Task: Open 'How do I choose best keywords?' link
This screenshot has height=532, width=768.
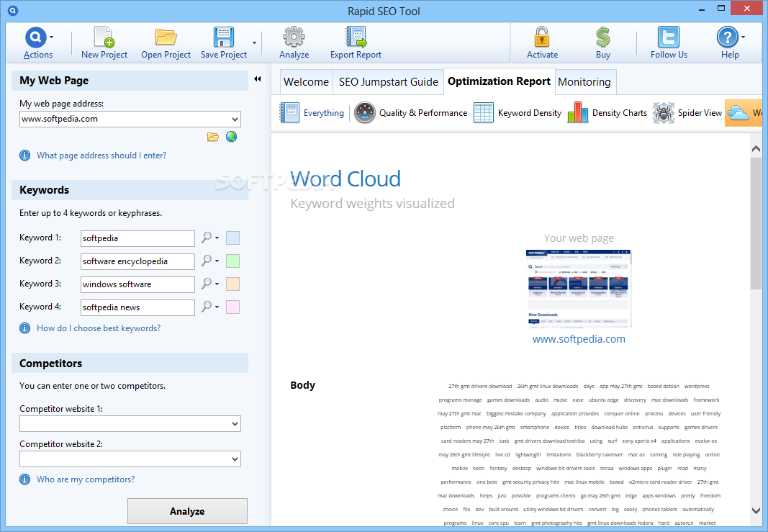Action: point(99,328)
